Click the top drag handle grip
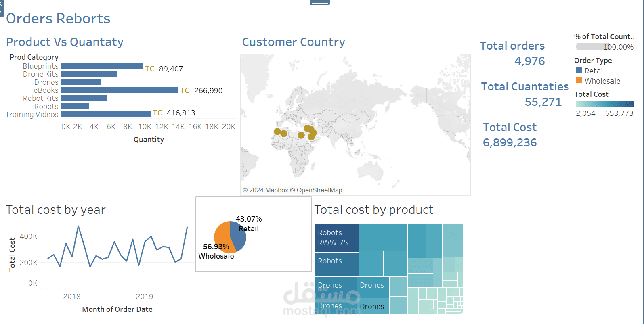 (x=320, y=2)
